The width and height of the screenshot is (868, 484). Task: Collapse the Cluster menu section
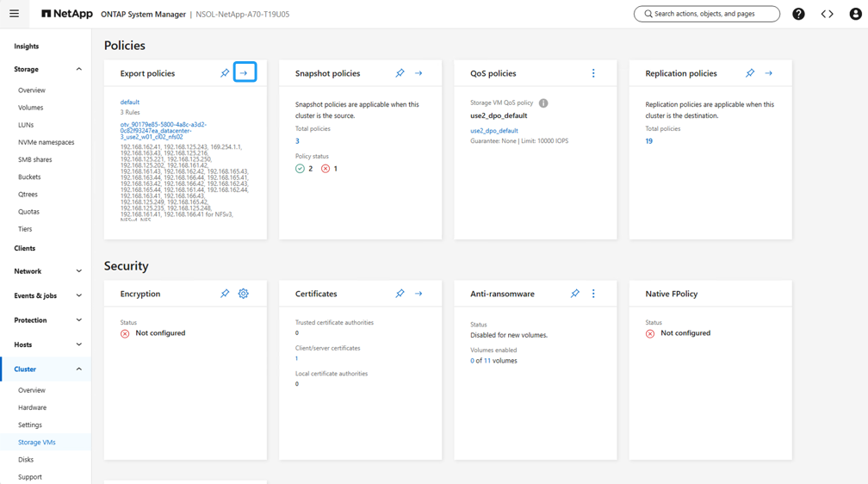click(x=79, y=369)
